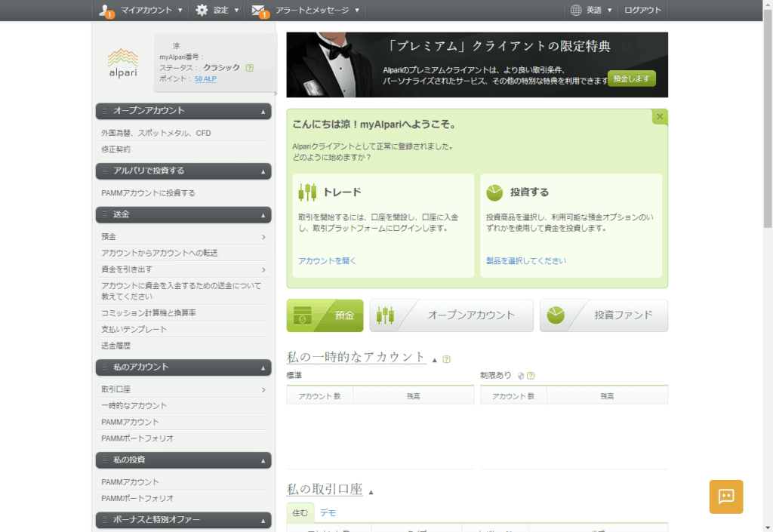Click the 外国為替、スポットメタル、CFD menu item
The height and width of the screenshot is (532, 773).
coord(156,133)
